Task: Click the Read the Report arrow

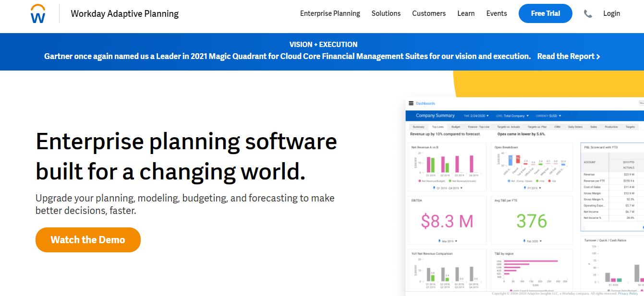Action: (598, 57)
